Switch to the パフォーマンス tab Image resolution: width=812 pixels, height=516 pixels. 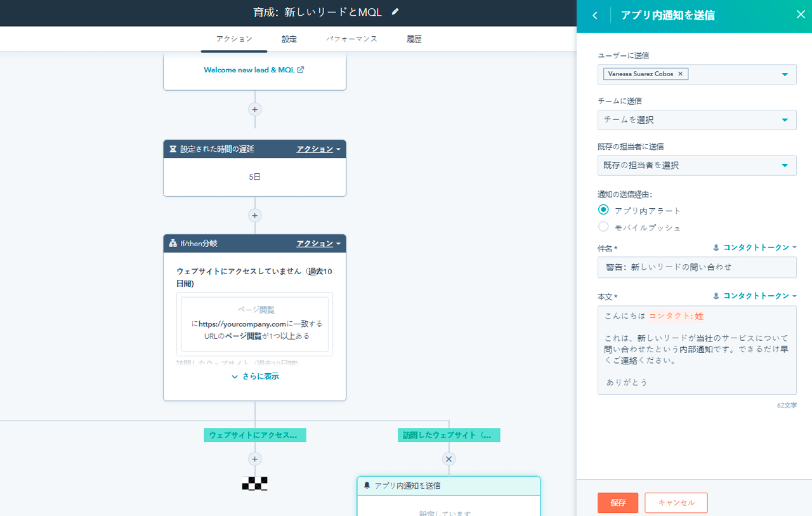pyautogui.click(x=351, y=39)
